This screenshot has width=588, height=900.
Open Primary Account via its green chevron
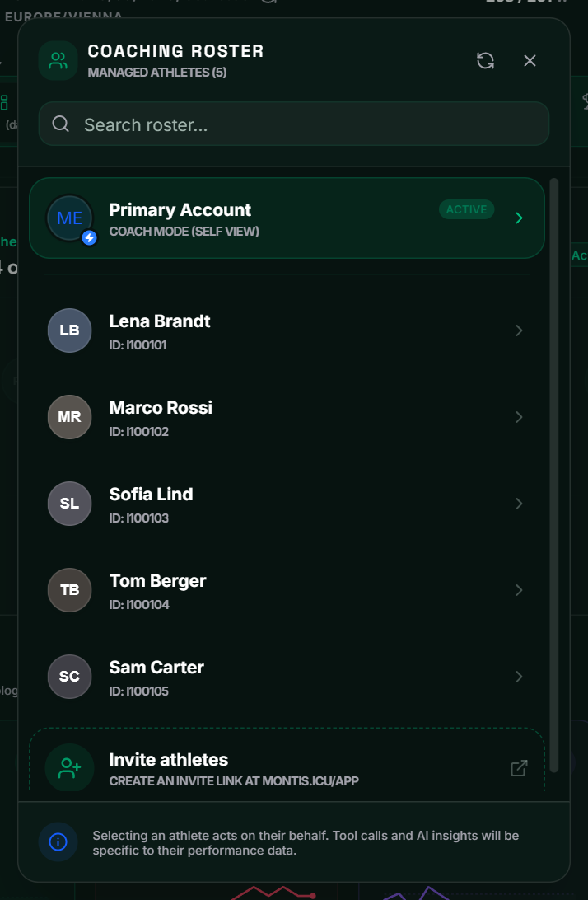[x=519, y=218]
